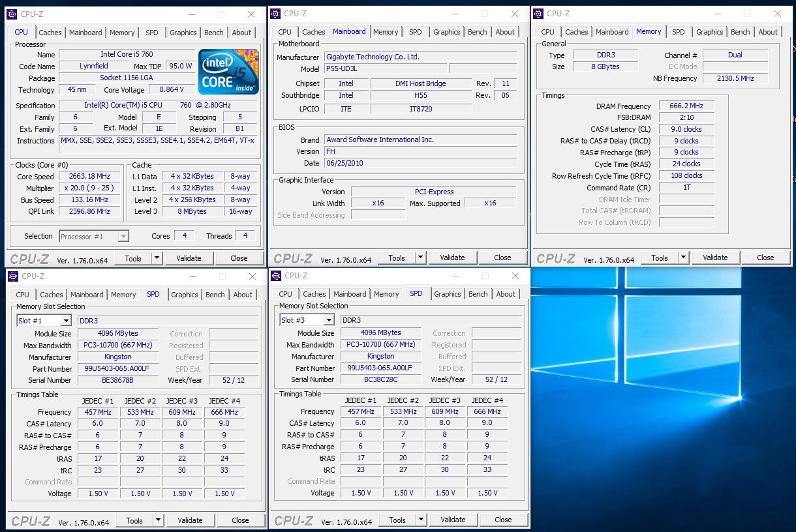Click the Validate button in the Slot #1 SPD window

coord(190,520)
